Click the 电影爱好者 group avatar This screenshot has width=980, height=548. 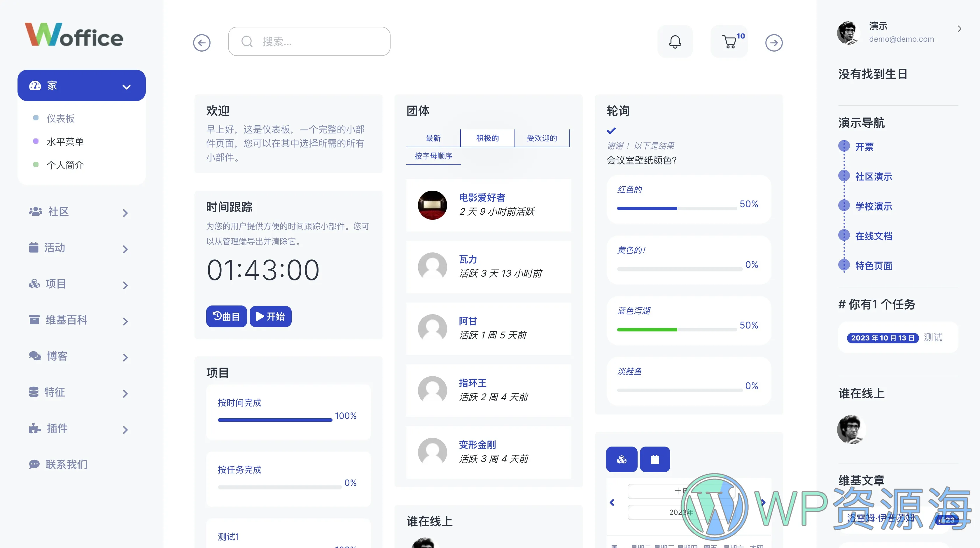coord(432,205)
